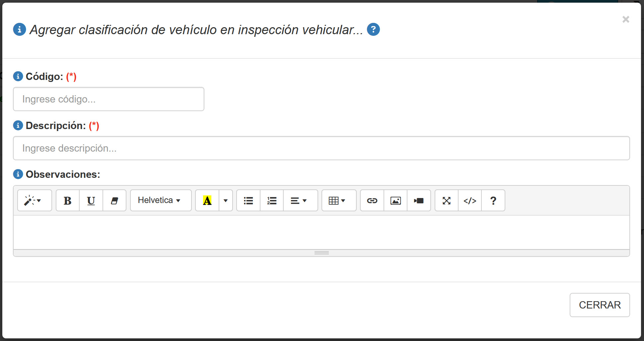Screen dimensions: 644x341
Task: Insert a hyperlink via link icon
Action: tap(372, 200)
